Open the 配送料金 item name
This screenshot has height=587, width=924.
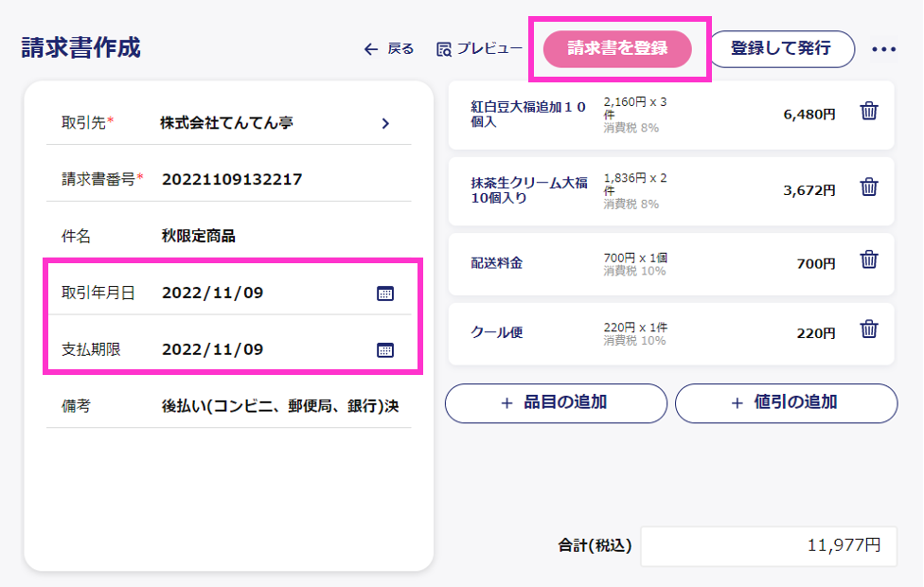[x=496, y=263]
